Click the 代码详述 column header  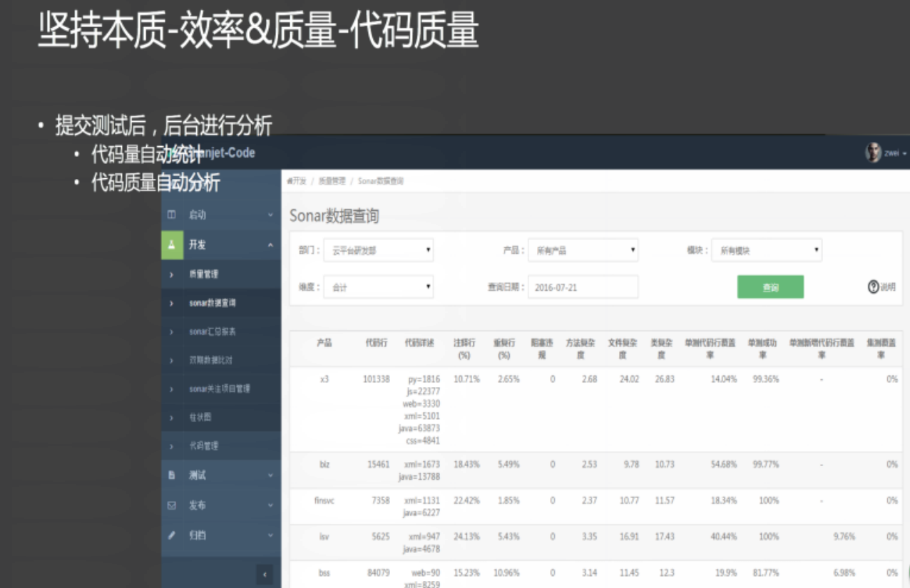coord(420,343)
